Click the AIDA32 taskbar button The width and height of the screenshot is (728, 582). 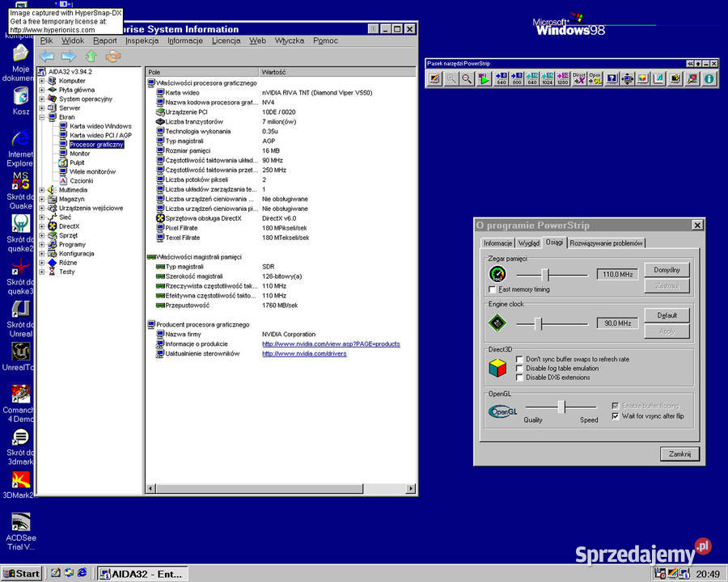(142, 574)
